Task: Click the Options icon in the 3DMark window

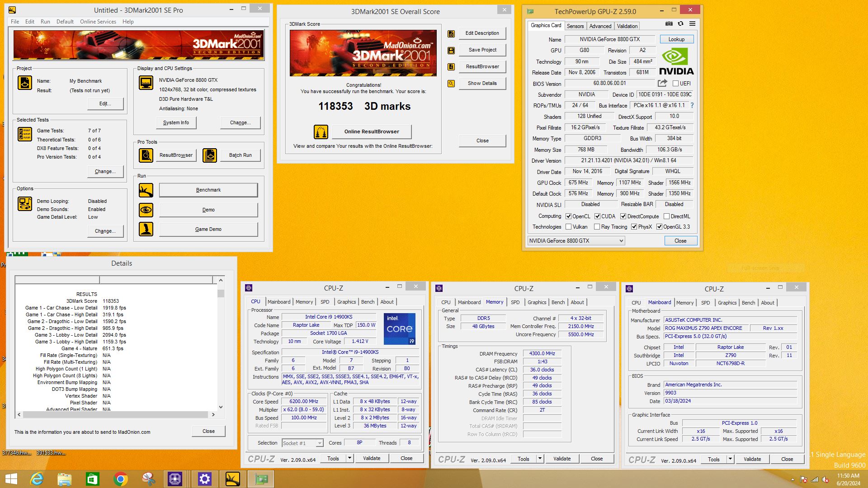Action: coord(25,204)
